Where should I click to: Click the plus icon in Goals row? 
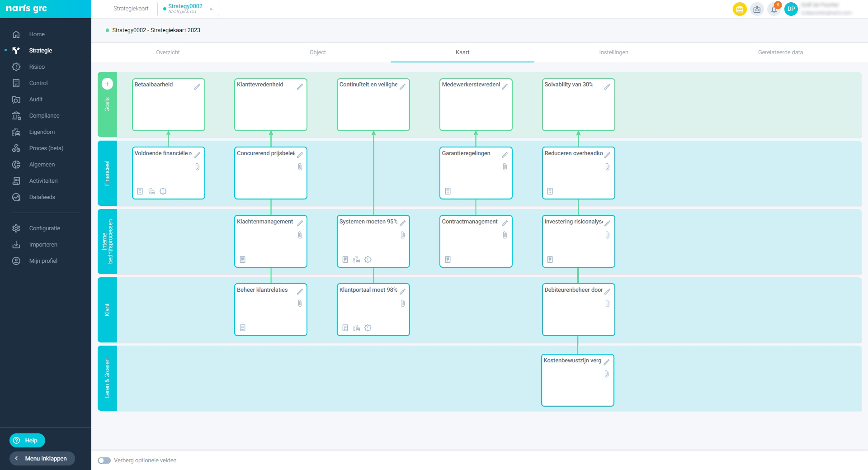pos(107,84)
